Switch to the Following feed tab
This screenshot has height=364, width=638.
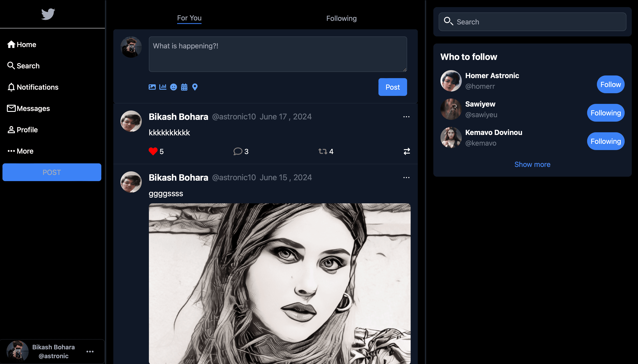(341, 18)
